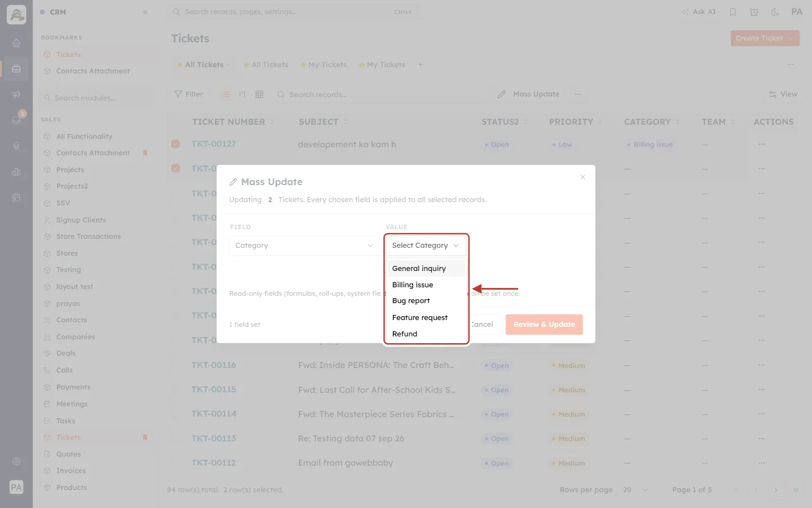The height and width of the screenshot is (508, 812).
Task: Open Rows per page dropdown
Action: (x=636, y=490)
